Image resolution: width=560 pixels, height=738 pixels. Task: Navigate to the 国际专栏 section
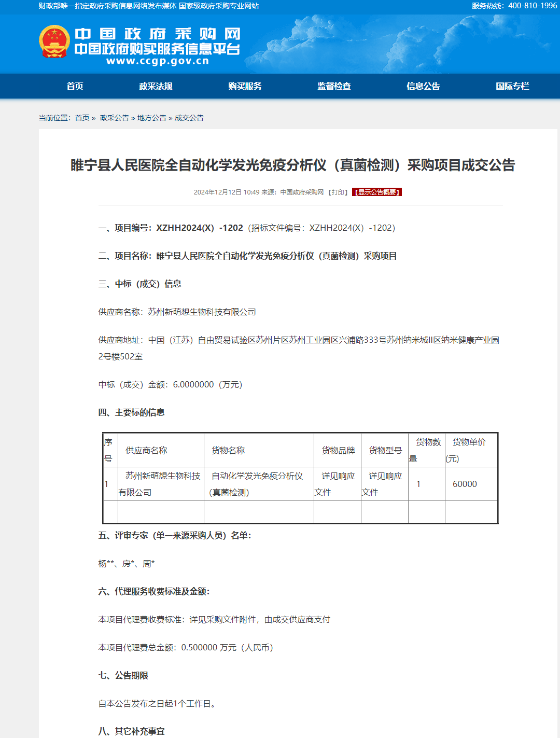[x=512, y=86]
